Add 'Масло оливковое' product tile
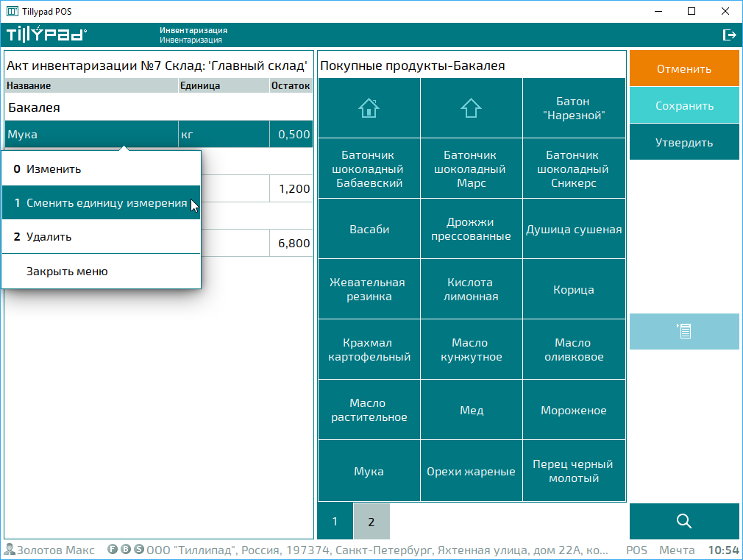The image size is (743, 560). 573,350
